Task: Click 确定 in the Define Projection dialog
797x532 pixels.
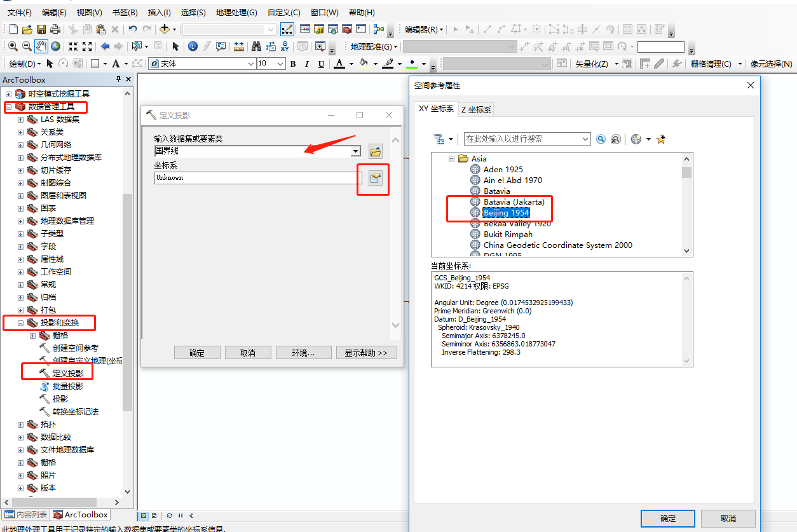Action: coord(197,353)
